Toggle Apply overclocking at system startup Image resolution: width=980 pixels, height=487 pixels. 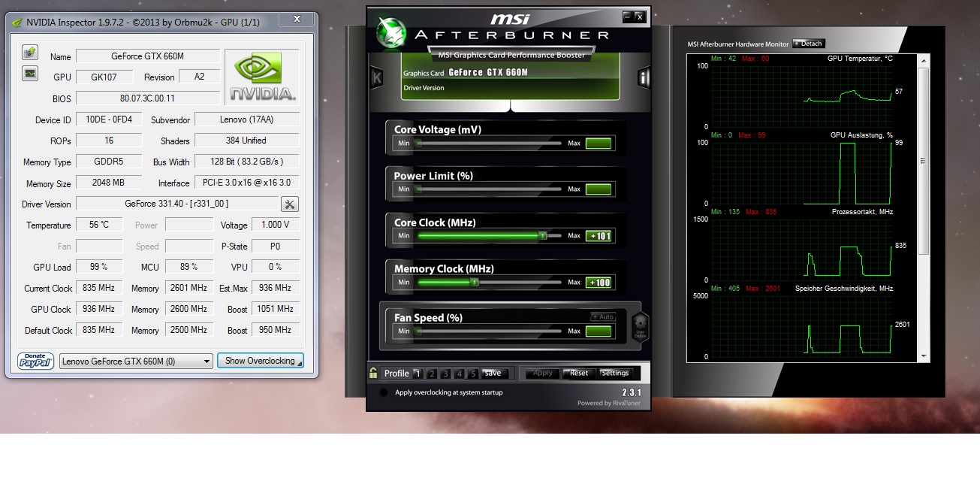[x=384, y=392]
